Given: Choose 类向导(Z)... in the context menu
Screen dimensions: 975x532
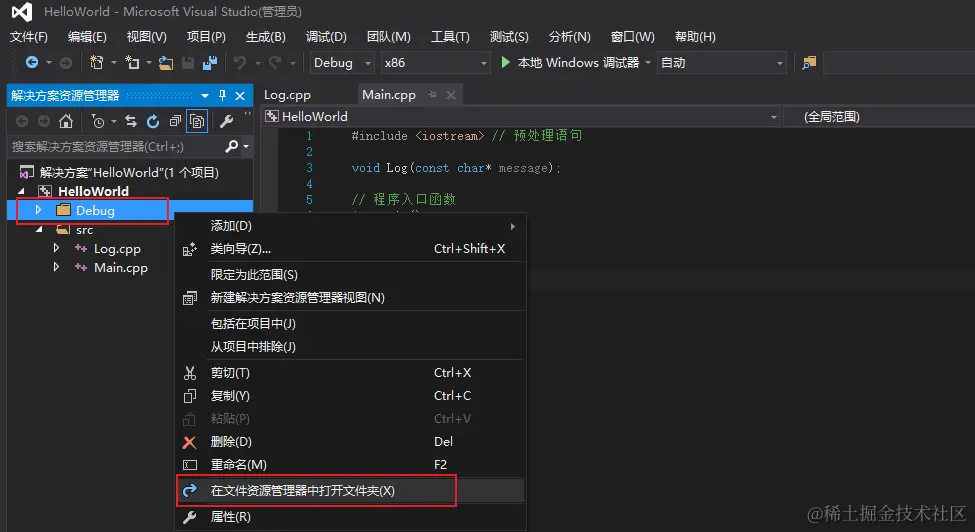Looking at the screenshot, I should (x=351, y=249).
